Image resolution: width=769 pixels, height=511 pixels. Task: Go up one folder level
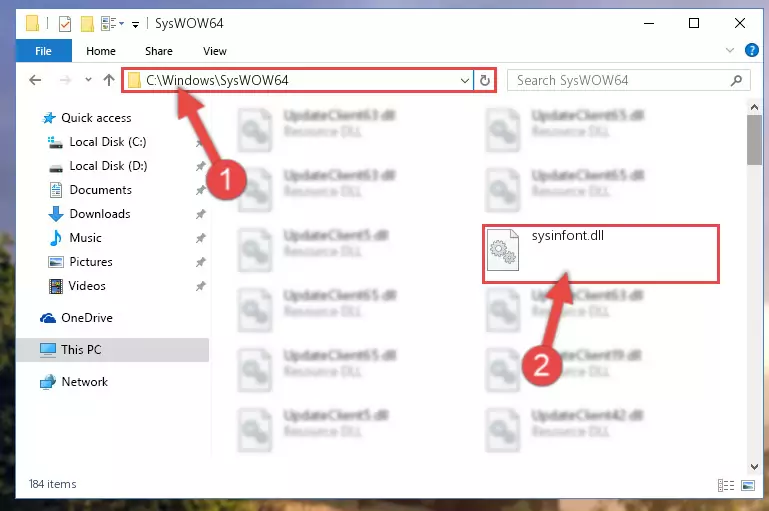pos(109,80)
